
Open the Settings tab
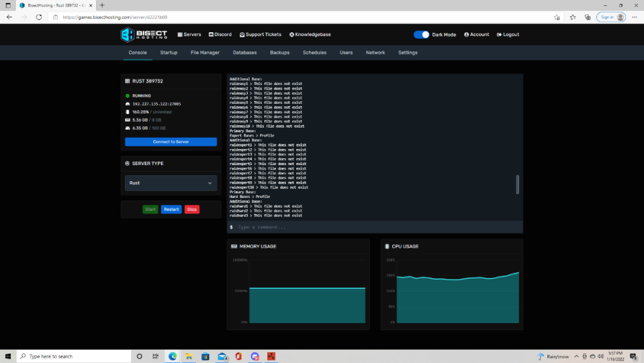coord(408,53)
